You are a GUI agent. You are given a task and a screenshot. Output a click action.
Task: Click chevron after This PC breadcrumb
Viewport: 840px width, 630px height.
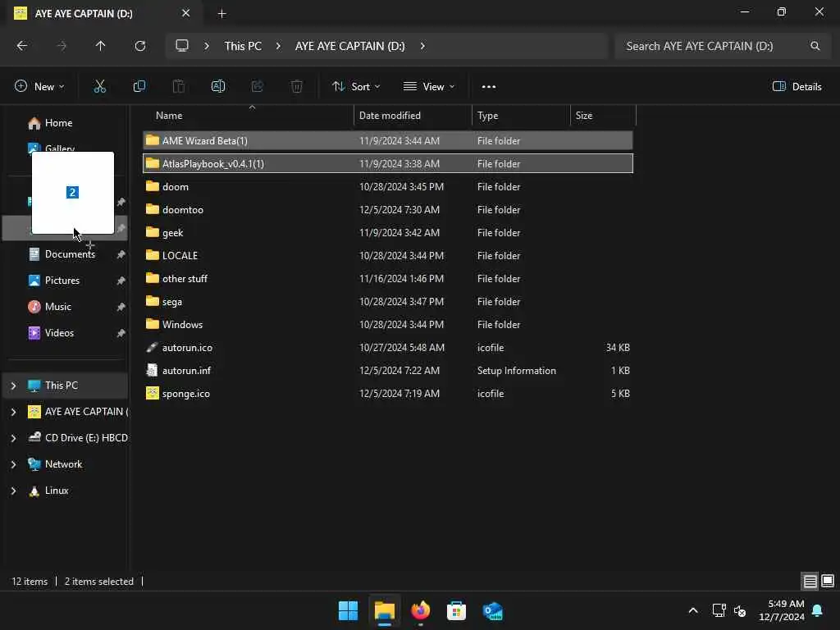(278, 46)
